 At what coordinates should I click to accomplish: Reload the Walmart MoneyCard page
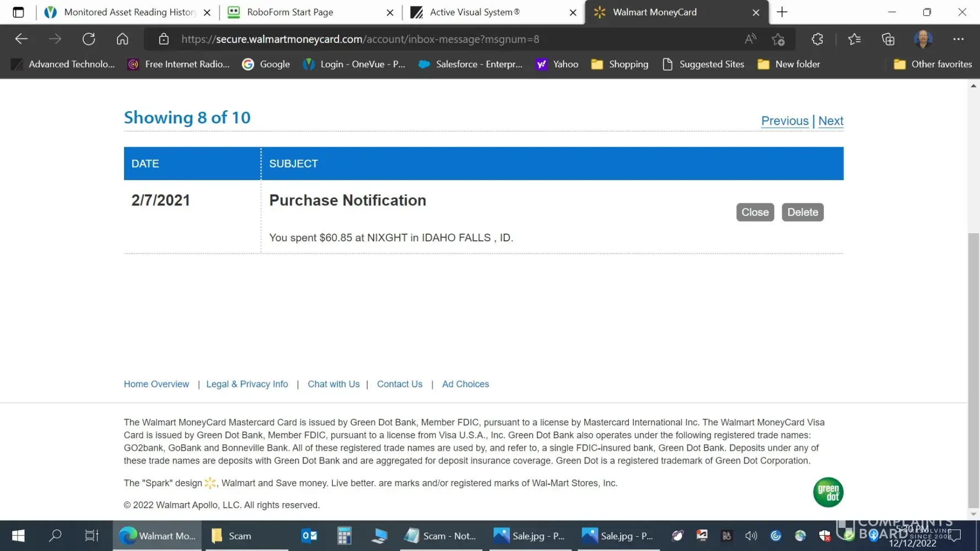(x=89, y=39)
